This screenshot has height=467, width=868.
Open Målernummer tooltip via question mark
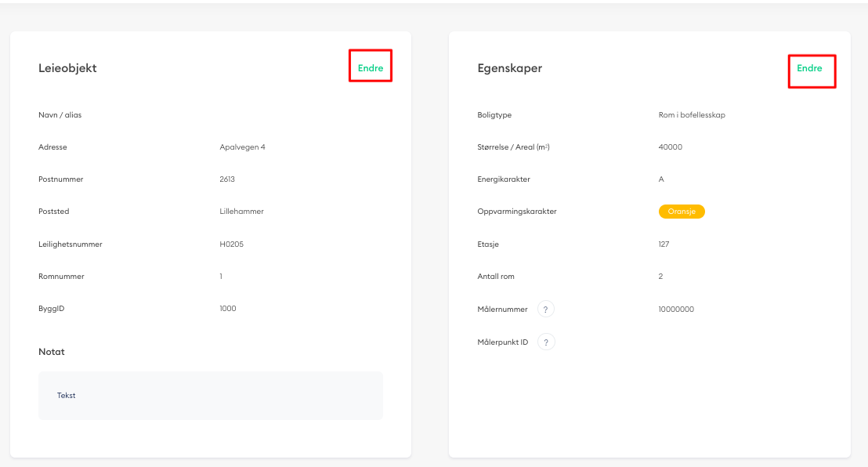[x=546, y=309]
